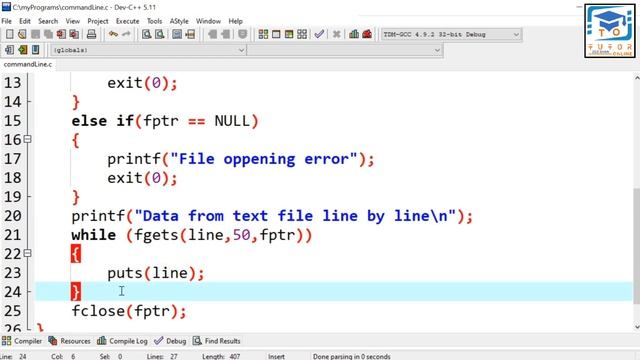
Task: Click "else if(fptr == NULL)" line
Action: (x=165, y=121)
